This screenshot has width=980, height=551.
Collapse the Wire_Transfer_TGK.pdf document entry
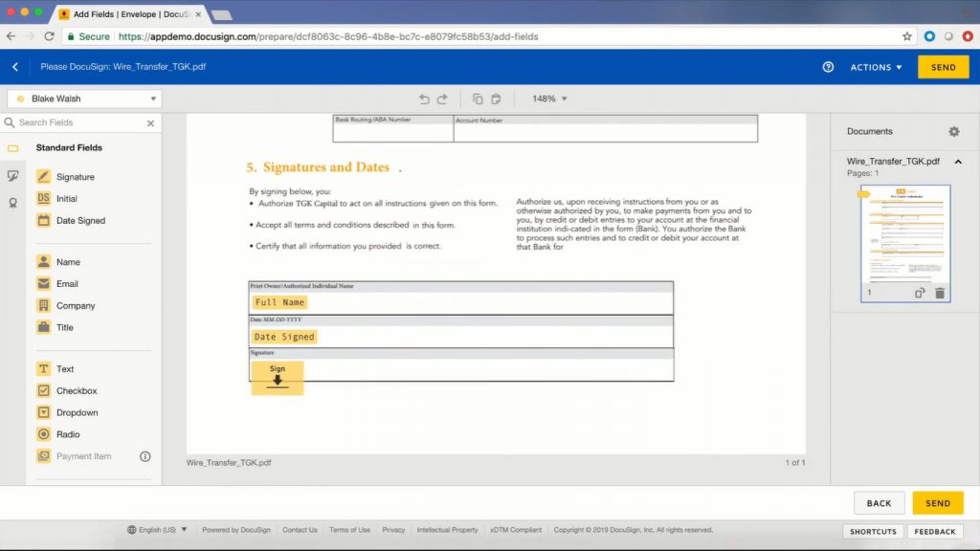[x=958, y=162]
